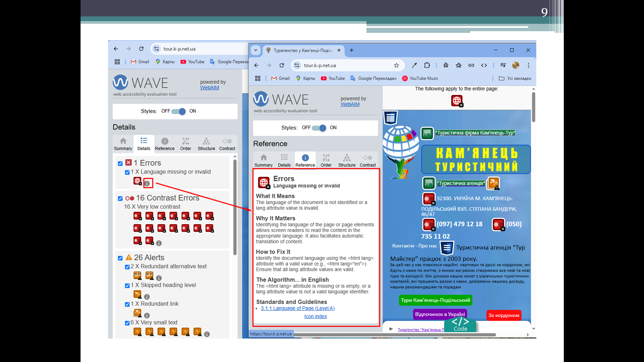Click teal Code button at page bottom
Image resolution: width=644 pixels, height=362 pixels.
[x=460, y=325]
